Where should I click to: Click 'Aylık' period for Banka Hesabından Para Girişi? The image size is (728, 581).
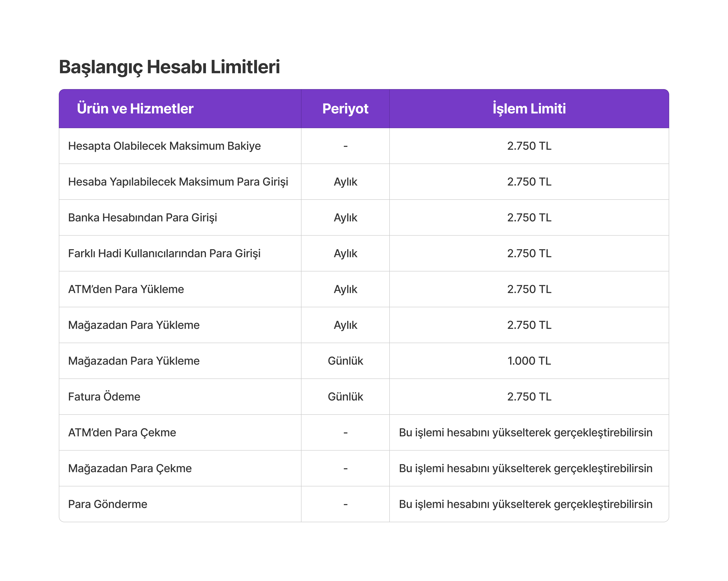345,218
